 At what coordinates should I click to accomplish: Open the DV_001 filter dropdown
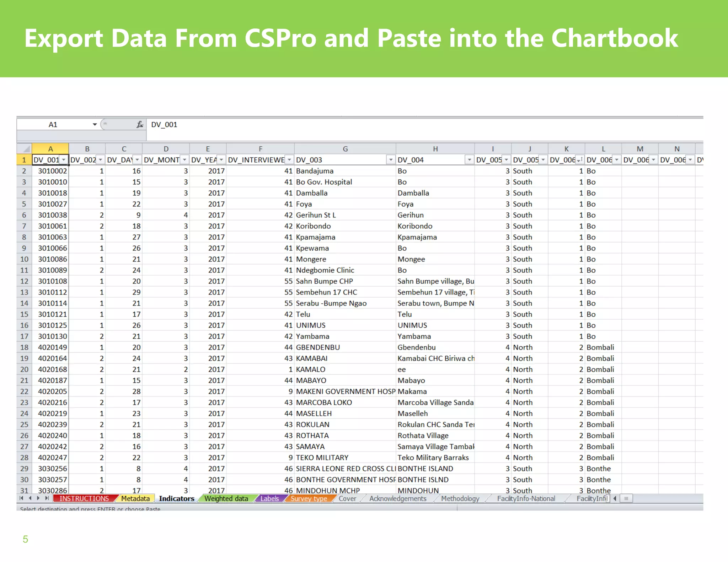click(64, 160)
